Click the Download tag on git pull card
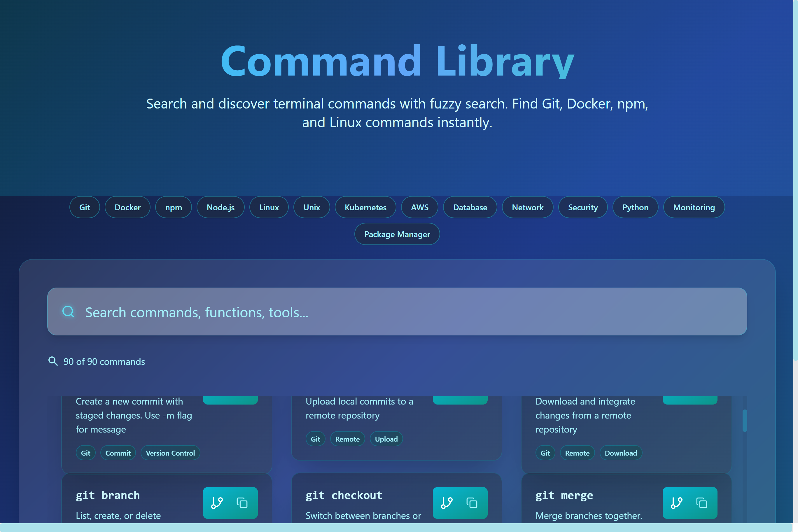 coord(621,453)
